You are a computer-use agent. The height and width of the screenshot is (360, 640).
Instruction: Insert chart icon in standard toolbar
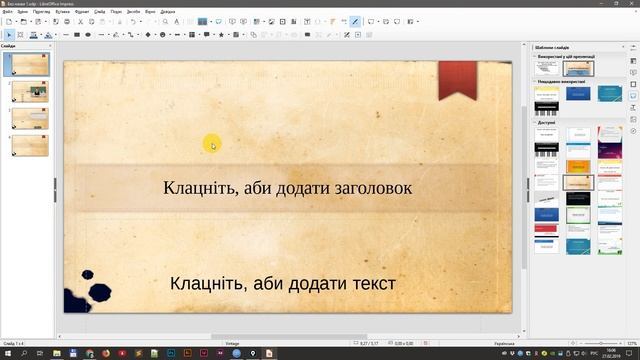click(x=293, y=22)
